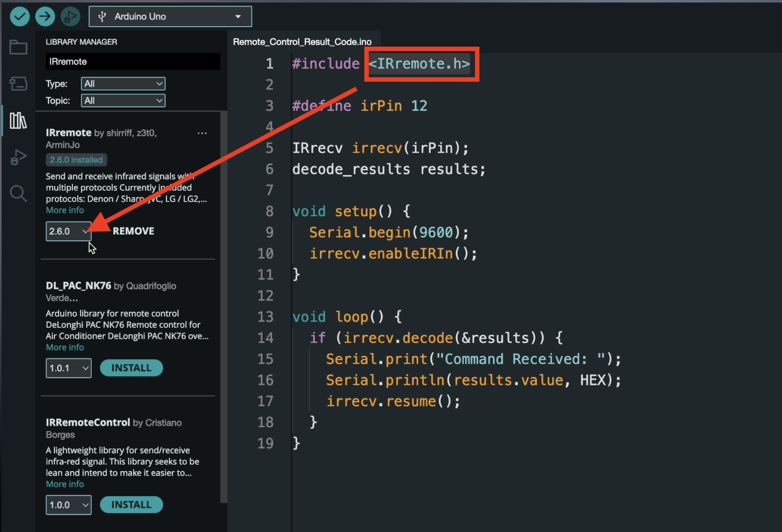The width and height of the screenshot is (782, 532).
Task: Select the Library Manager books icon
Action: [x=18, y=120]
